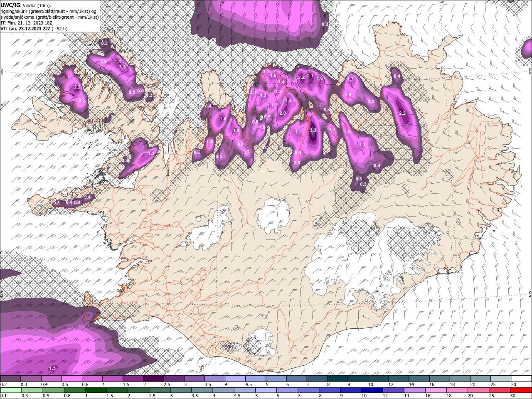
Task: Click the red swatch above 30 in lower legend
Action: 521,390
